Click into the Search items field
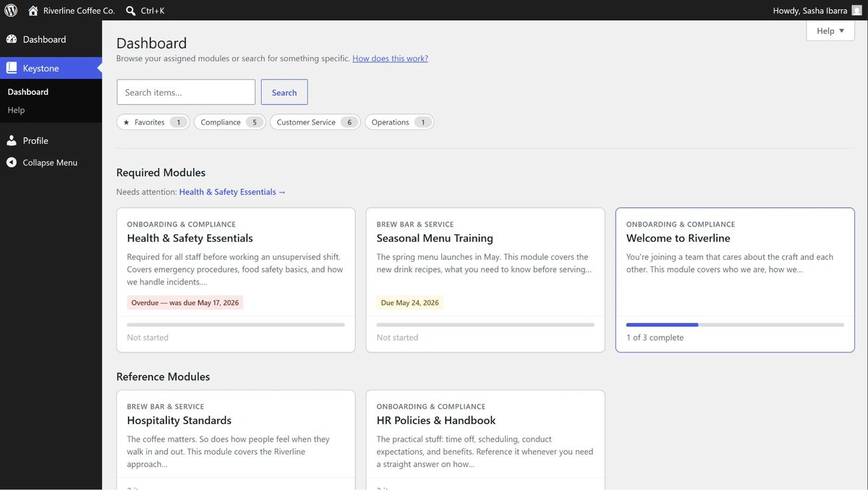Screen dimensions: 868x490 [186, 92]
